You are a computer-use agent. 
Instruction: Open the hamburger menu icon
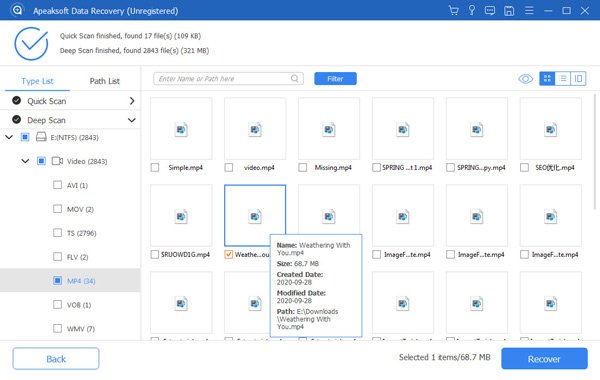tap(529, 10)
